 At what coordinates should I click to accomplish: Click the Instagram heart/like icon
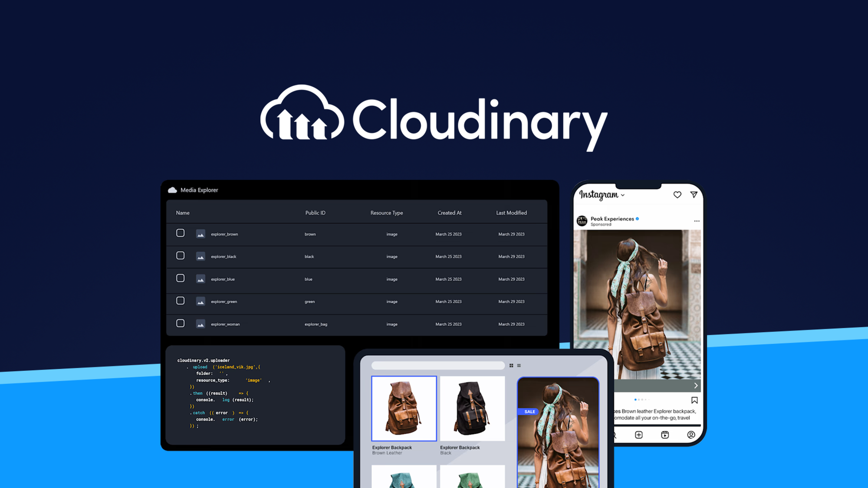677,194
